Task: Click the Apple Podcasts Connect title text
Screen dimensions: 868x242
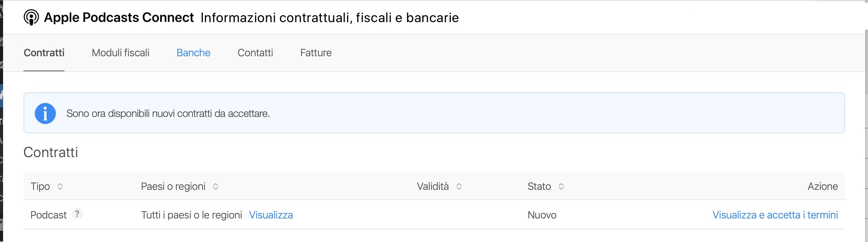Action: 119,17
